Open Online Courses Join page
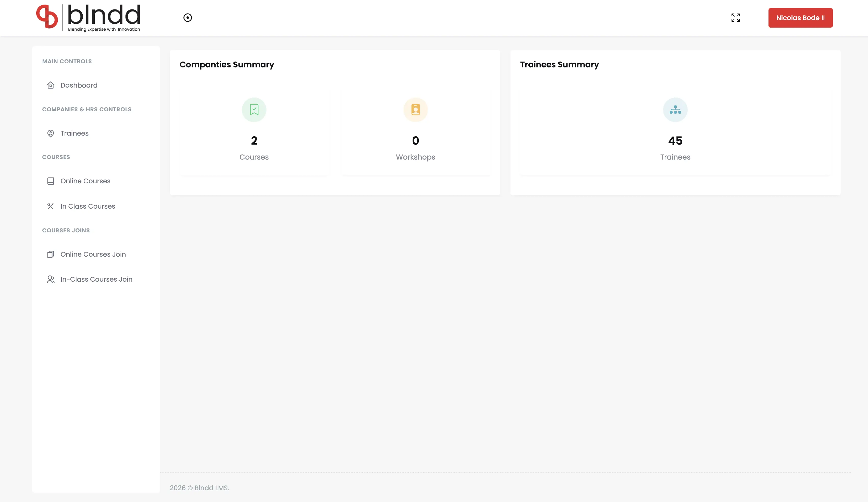Screen dimensions: 868x502 (93, 254)
